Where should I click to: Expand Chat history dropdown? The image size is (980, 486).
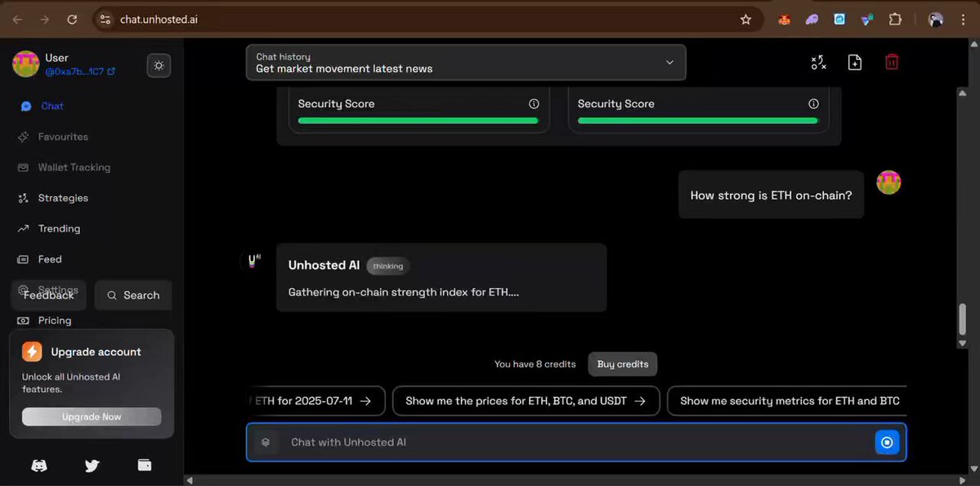tap(466, 62)
